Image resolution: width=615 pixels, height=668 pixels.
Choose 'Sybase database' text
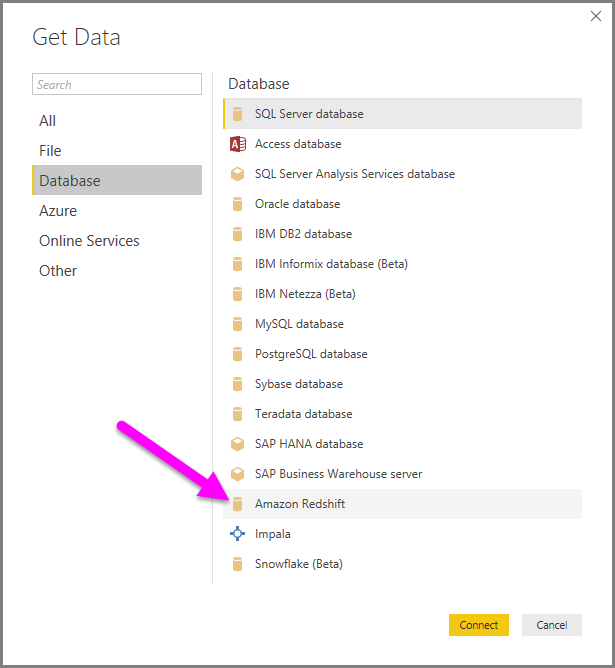click(x=299, y=384)
